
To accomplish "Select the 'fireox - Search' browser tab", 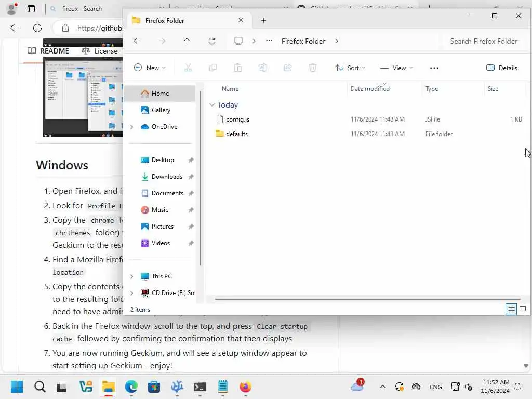I will (82, 9).
